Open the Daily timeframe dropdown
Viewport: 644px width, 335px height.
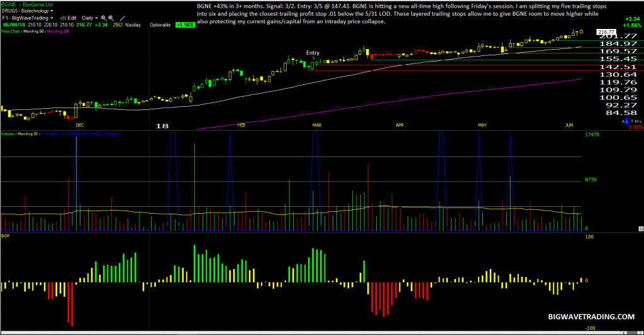(x=90, y=18)
